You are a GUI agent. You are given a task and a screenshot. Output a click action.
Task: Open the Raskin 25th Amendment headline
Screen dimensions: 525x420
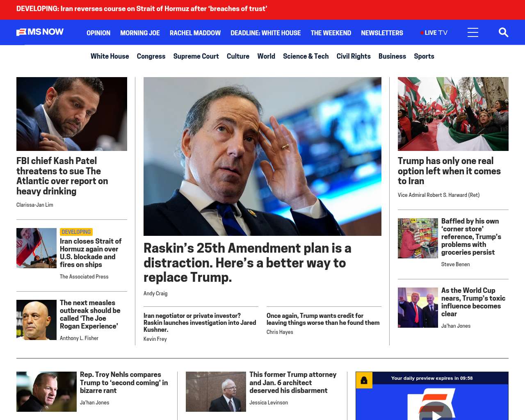pos(247,262)
